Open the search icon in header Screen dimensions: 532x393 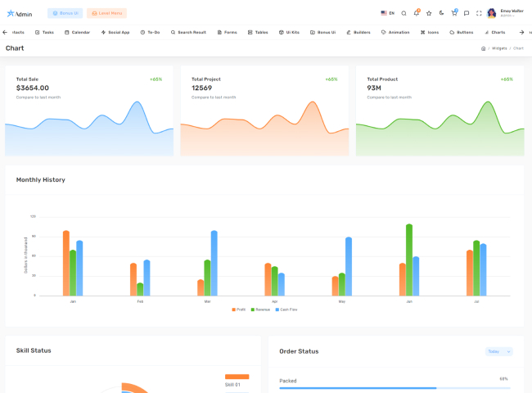coord(404,13)
